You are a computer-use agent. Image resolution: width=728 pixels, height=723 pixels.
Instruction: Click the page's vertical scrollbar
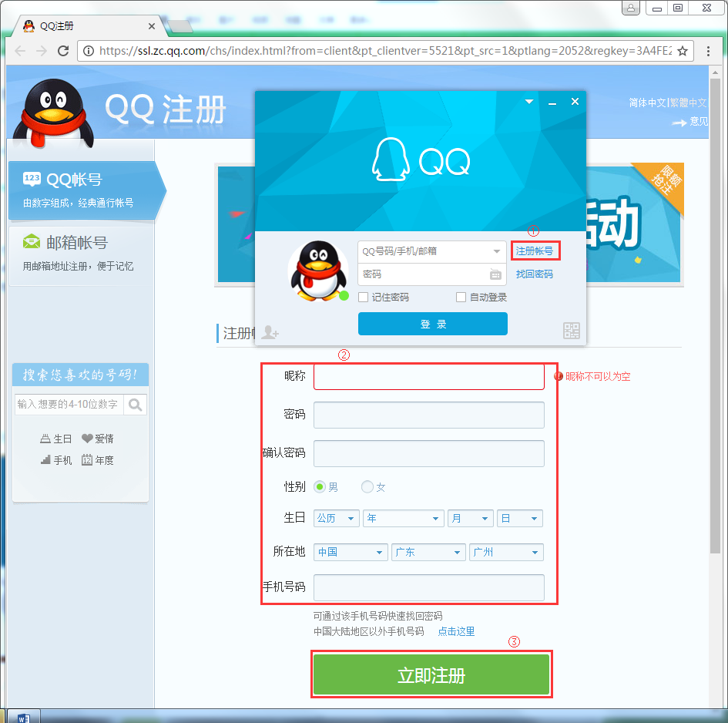[x=716, y=308]
